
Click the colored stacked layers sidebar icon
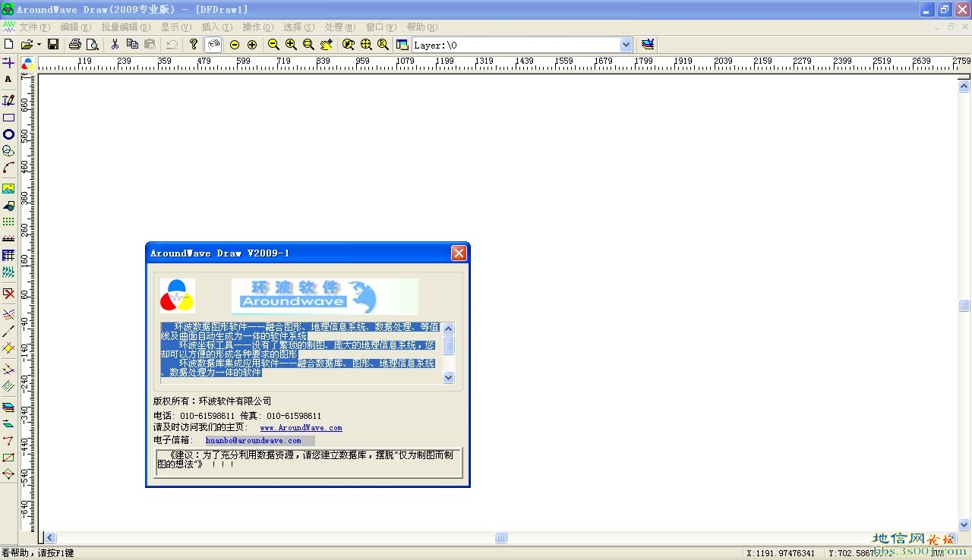8,407
